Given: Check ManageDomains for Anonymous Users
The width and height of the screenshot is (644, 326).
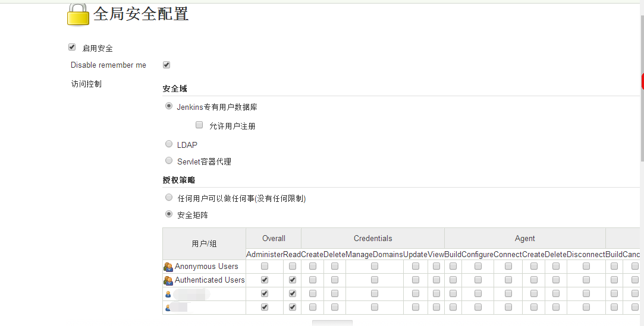Looking at the screenshot, I should (x=375, y=266).
